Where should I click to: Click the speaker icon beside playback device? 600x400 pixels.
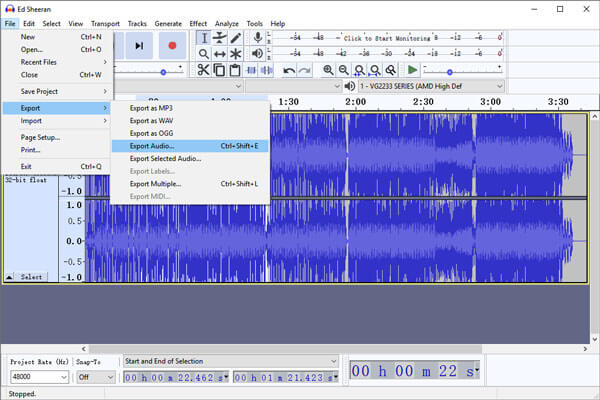click(x=349, y=86)
